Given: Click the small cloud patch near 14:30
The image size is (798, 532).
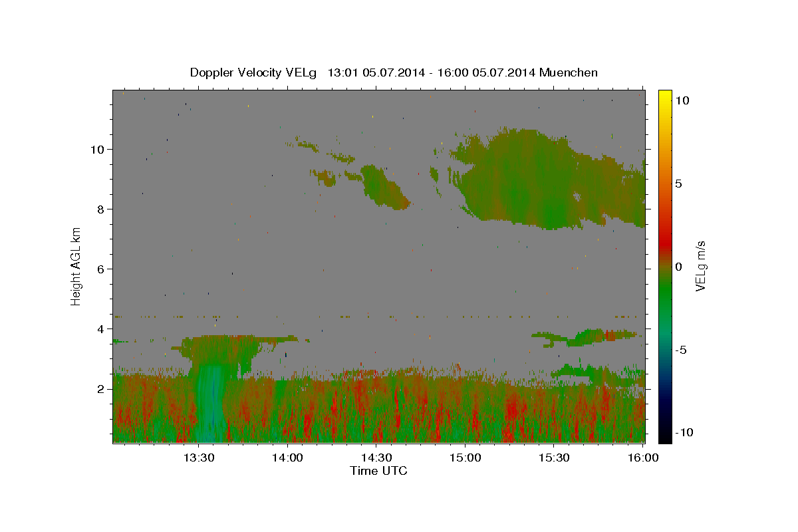Looking at the screenshot, I should click(x=384, y=186).
